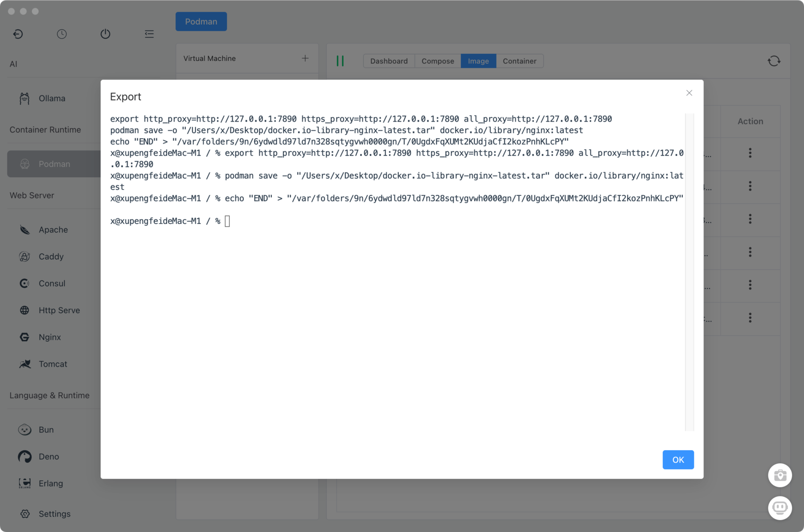Switch to the Container tab

click(519, 61)
